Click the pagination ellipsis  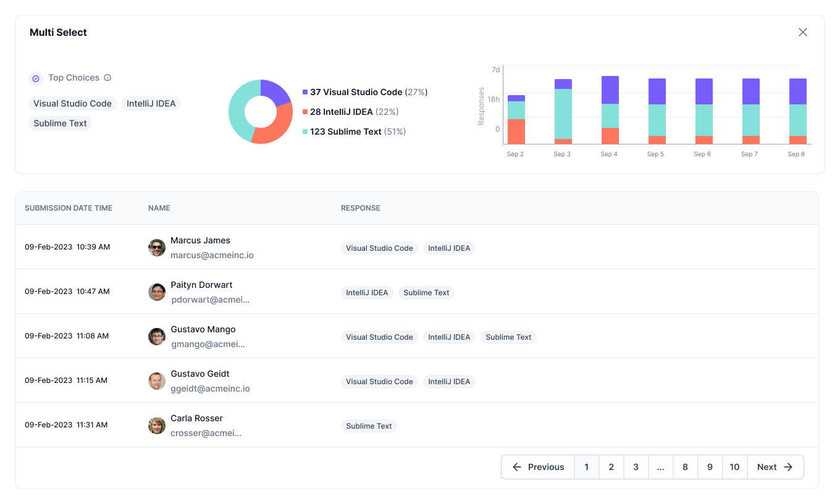coord(661,467)
